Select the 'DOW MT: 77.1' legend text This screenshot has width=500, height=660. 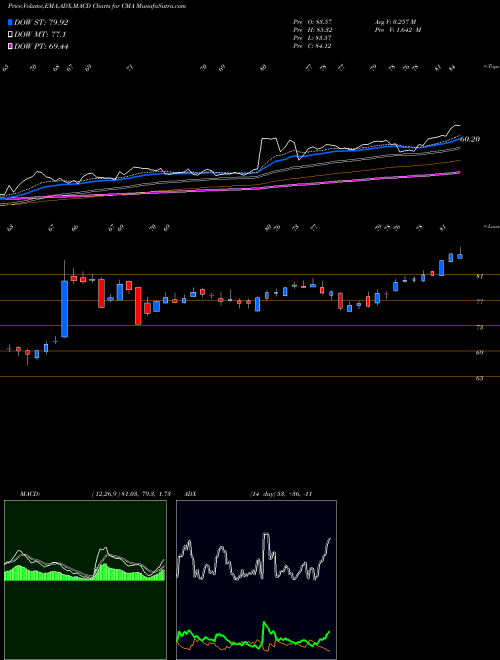40,35
